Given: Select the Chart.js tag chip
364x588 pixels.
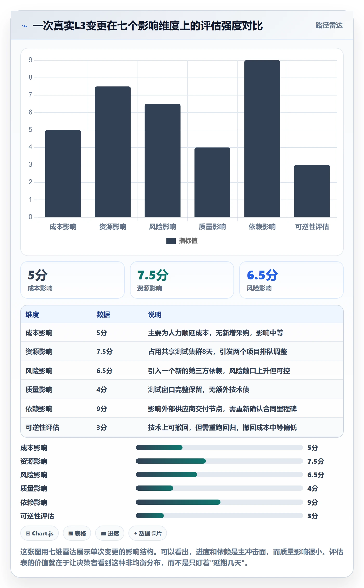Looking at the screenshot, I should [x=40, y=533].
